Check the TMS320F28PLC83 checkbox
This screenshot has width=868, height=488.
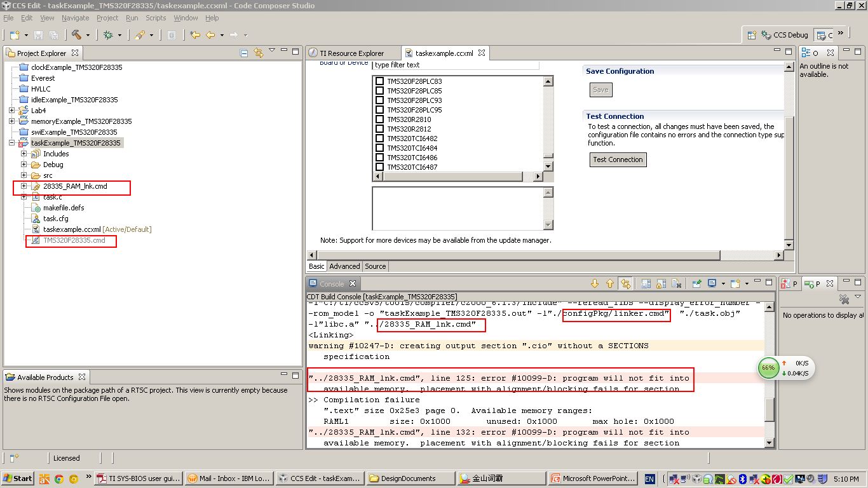point(379,81)
